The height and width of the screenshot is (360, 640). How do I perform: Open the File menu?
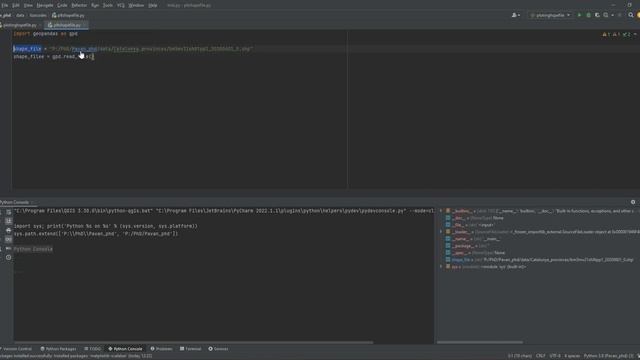tap(4, 5)
